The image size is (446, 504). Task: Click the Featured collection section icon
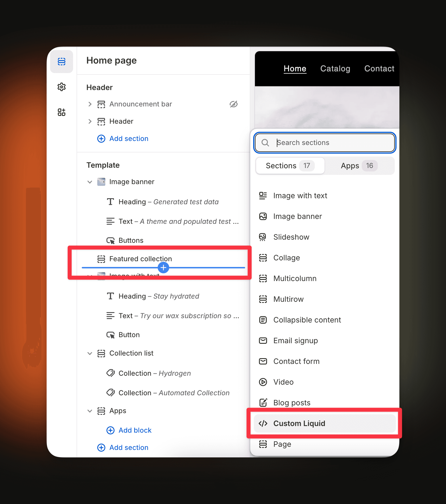pos(101,259)
